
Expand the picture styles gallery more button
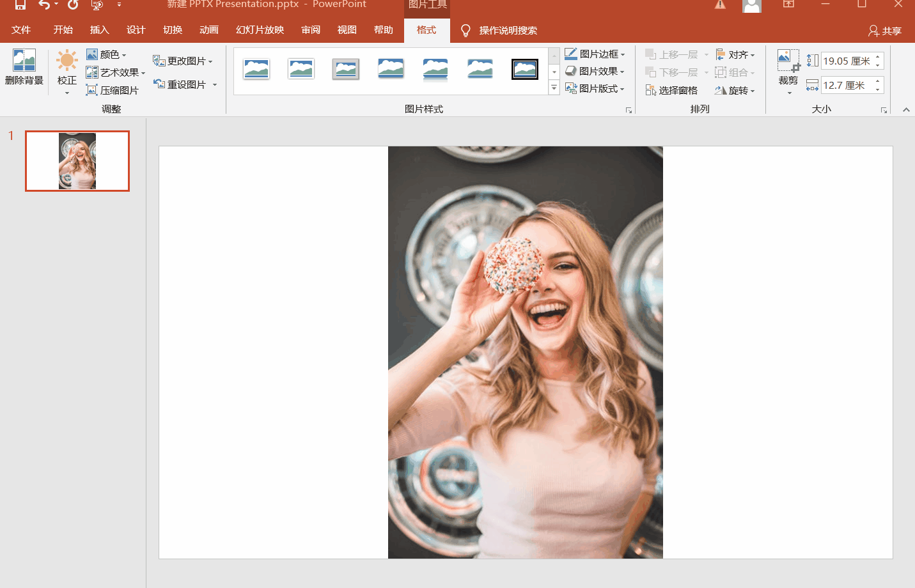click(x=554, y=88)
